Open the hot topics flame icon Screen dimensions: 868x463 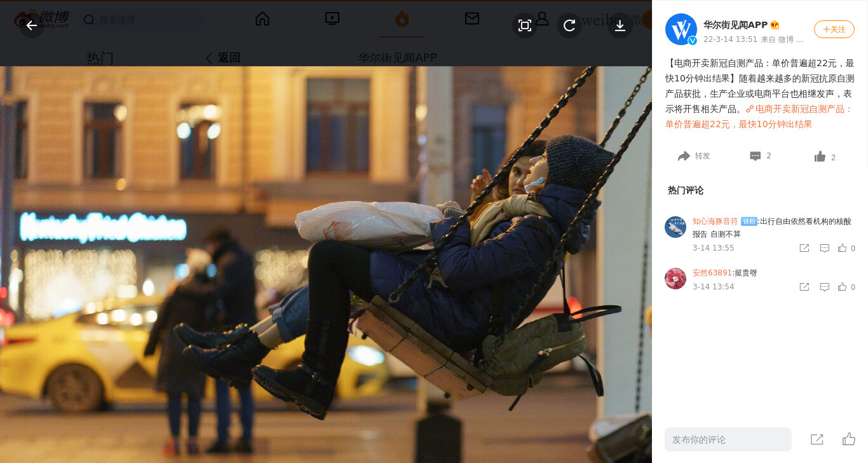point(402,19)
